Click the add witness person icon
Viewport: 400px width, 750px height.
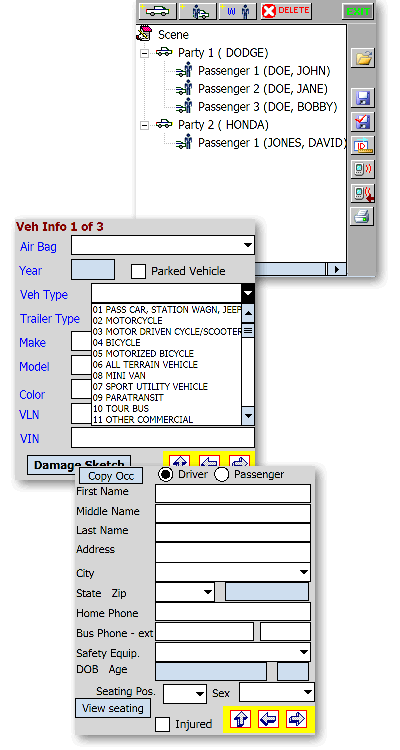[x=238, y=11]
